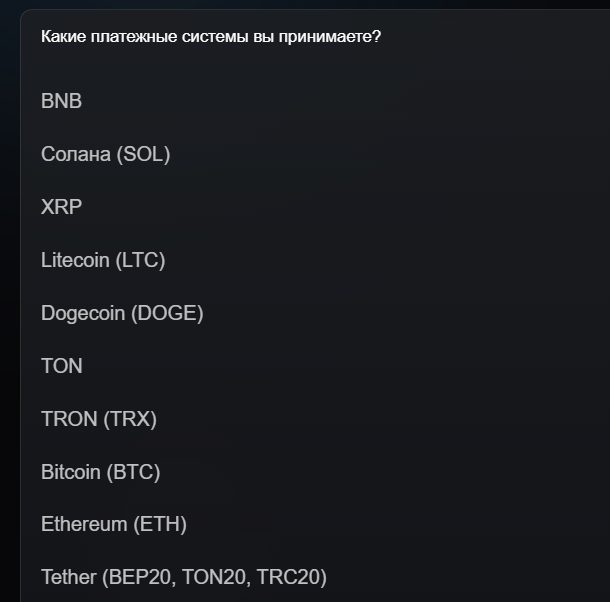Click the BNB list entry
The image size is (610, 602).
pos(61,101)
